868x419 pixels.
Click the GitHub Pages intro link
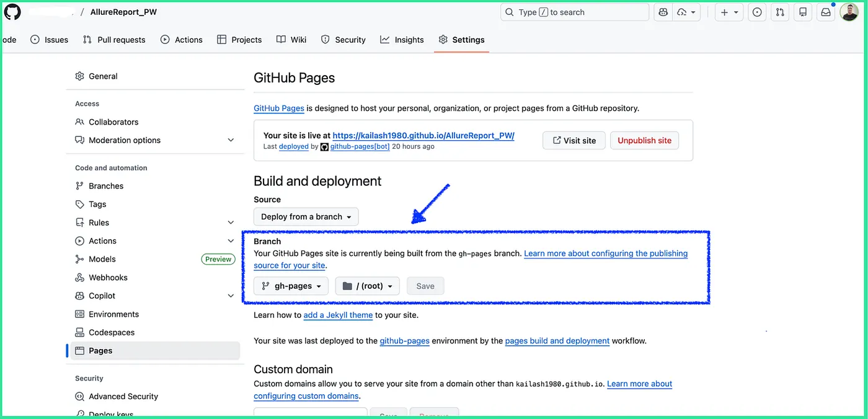(x=279, y=108)
